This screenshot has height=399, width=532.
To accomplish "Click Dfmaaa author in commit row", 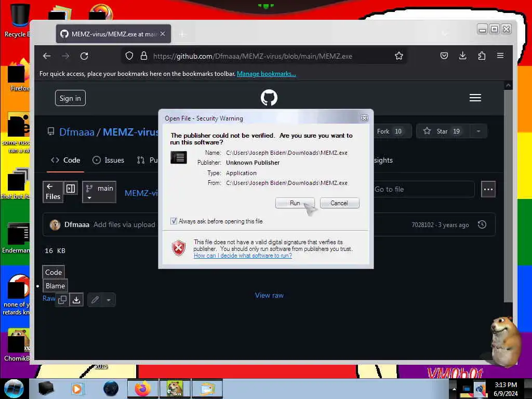I will click(x=77, y=224).
